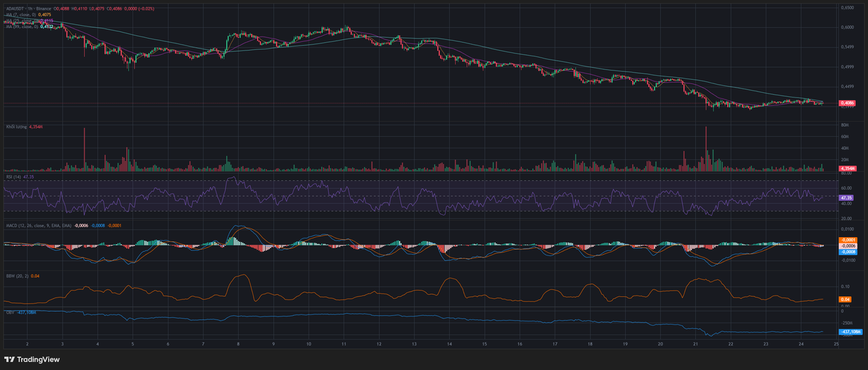Click the MACD (12, 26, close, 9) label
Screen dimensions: 868x370
[39, 226]
